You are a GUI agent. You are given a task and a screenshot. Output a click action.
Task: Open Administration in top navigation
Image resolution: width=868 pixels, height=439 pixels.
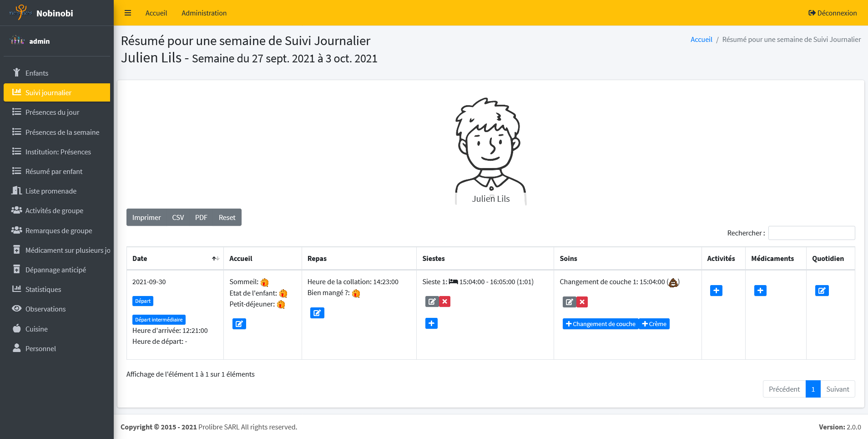[x=204, y=13]
